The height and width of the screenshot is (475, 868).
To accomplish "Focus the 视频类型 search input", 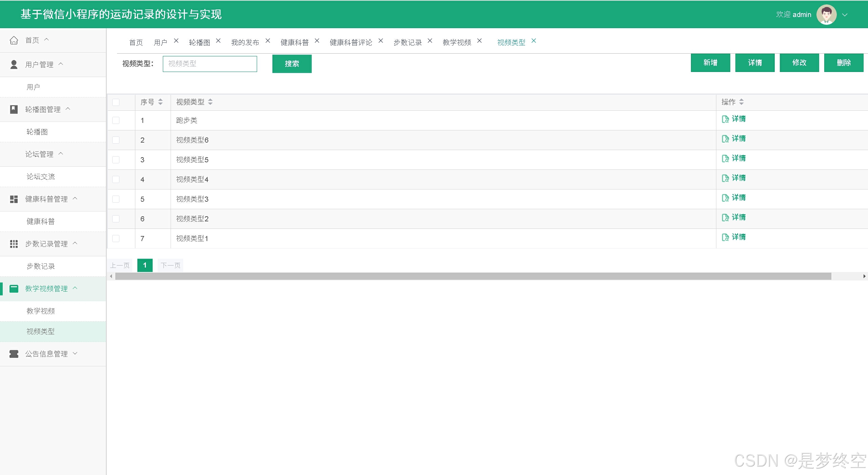I will click(x=210, y=64).
